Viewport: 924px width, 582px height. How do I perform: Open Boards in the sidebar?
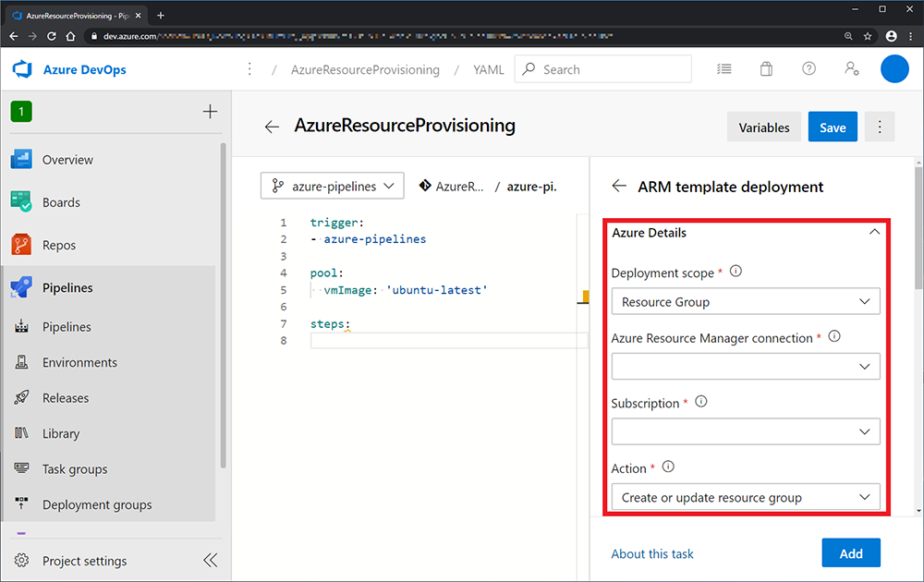click(x=61, y=202)
